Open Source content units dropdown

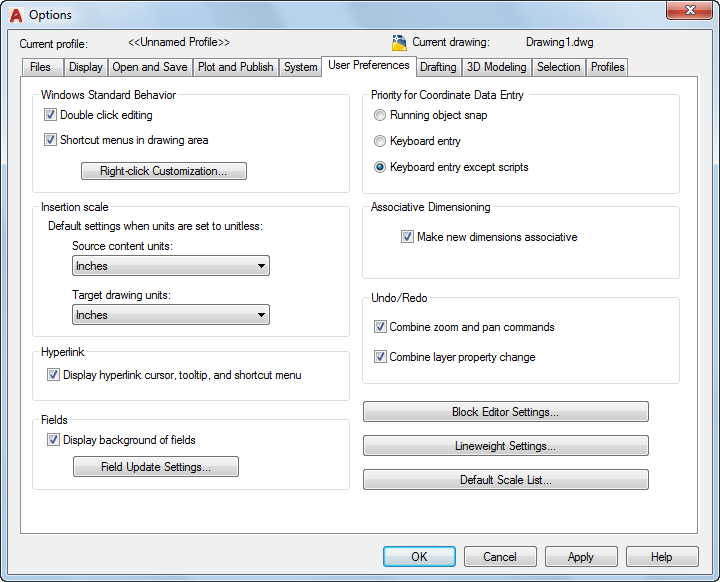(x=171, y=266)
